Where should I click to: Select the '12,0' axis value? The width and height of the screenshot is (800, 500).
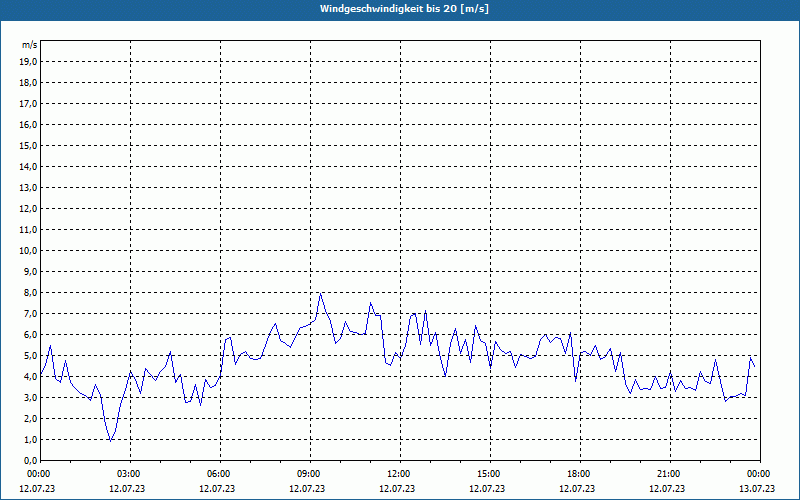[28, 208]
